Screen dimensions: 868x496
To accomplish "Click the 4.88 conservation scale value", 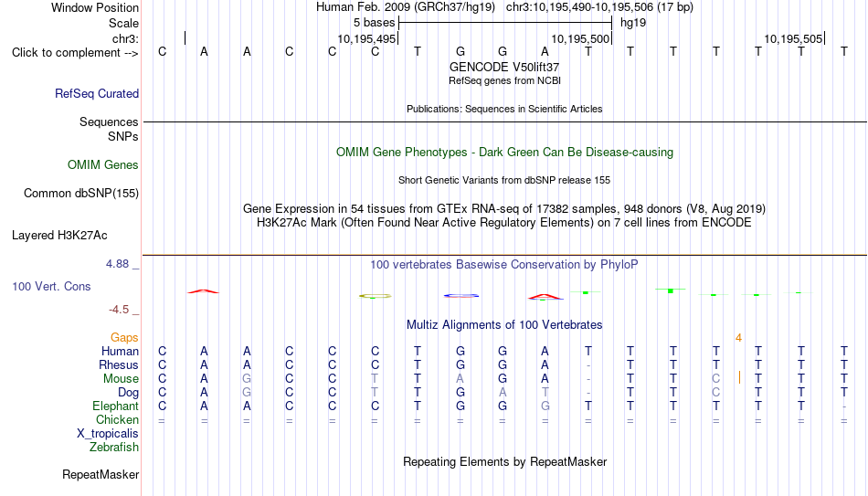I will click(x=117, y=264).
